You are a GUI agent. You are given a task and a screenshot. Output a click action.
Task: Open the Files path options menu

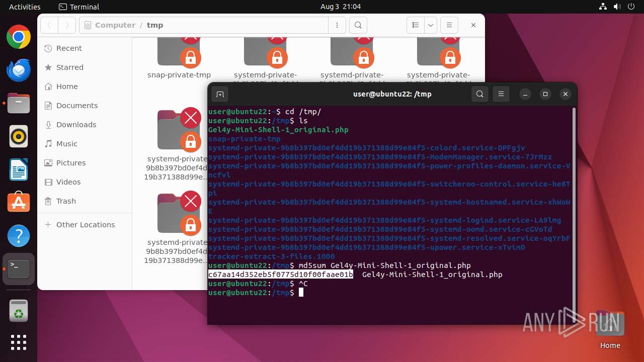[x=337, y=25]
